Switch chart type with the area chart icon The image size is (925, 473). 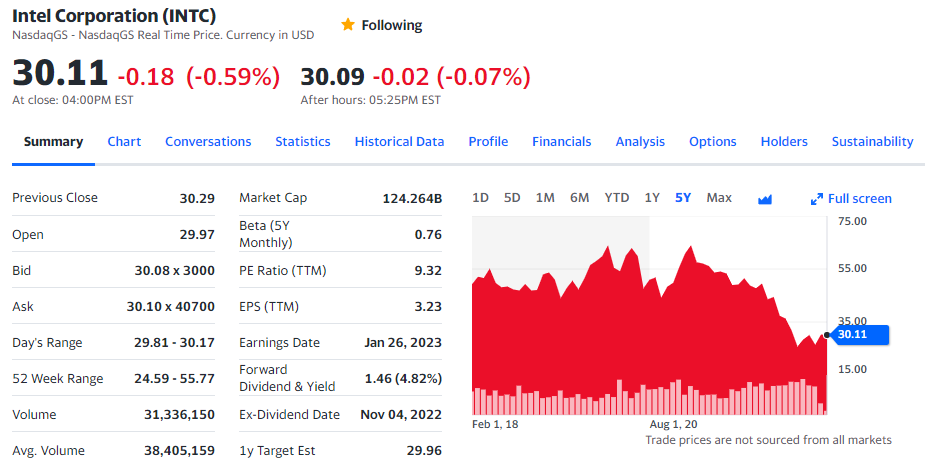coord(765,199)
